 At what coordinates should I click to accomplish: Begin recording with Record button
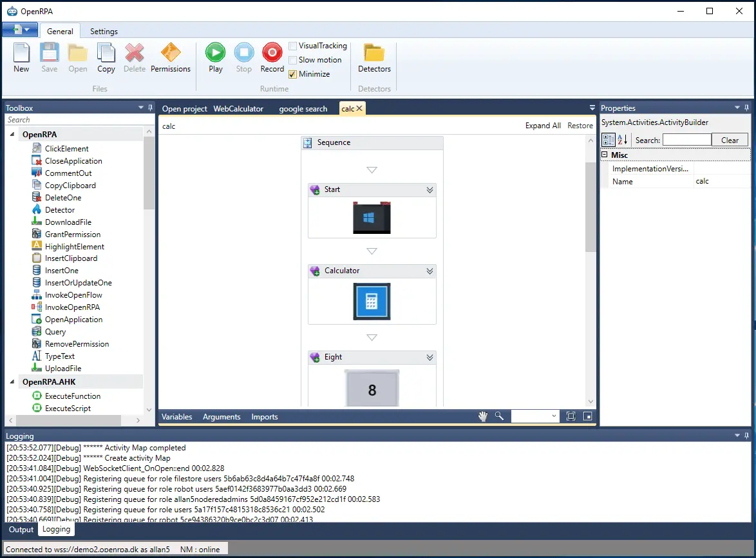pyautogui.click(x=272, y=57)
